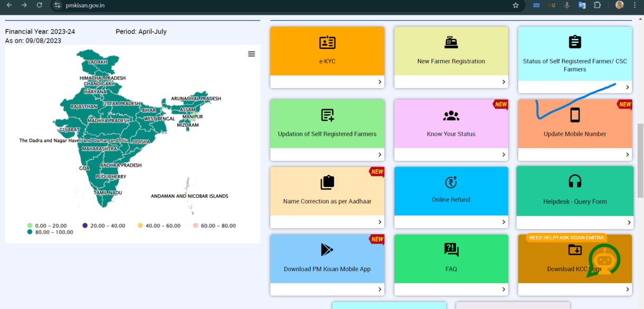Open the browser extensions puzzle icon

pyautogui.click(x=598, y=5)
